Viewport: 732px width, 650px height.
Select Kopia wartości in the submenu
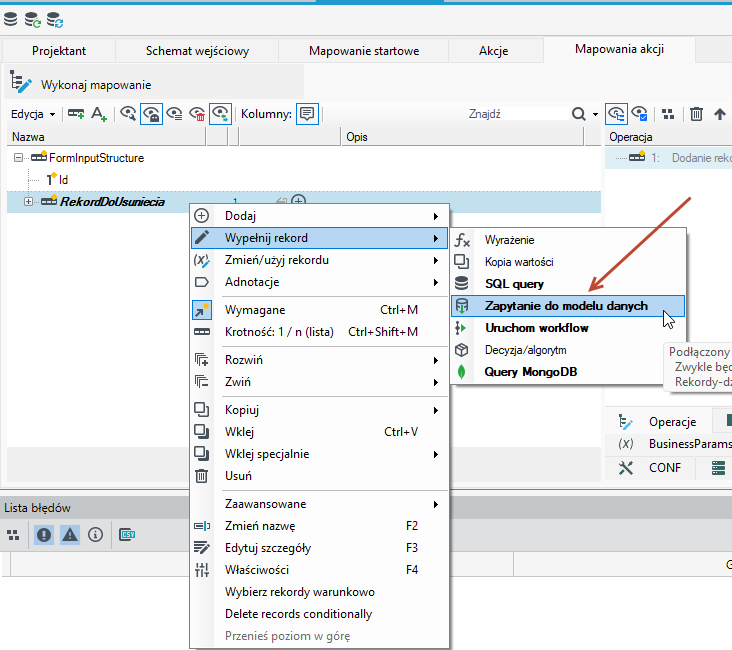click(x=568, y=262)
